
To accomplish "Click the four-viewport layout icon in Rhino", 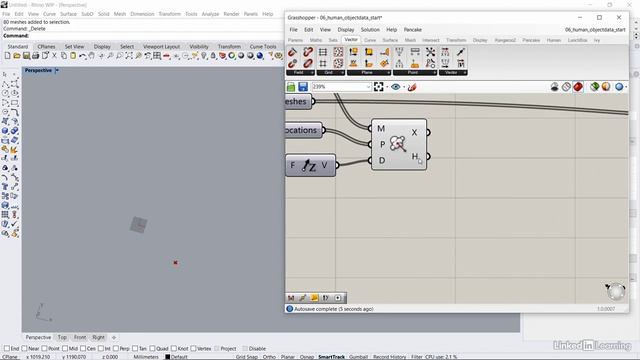I will point(157,56).
